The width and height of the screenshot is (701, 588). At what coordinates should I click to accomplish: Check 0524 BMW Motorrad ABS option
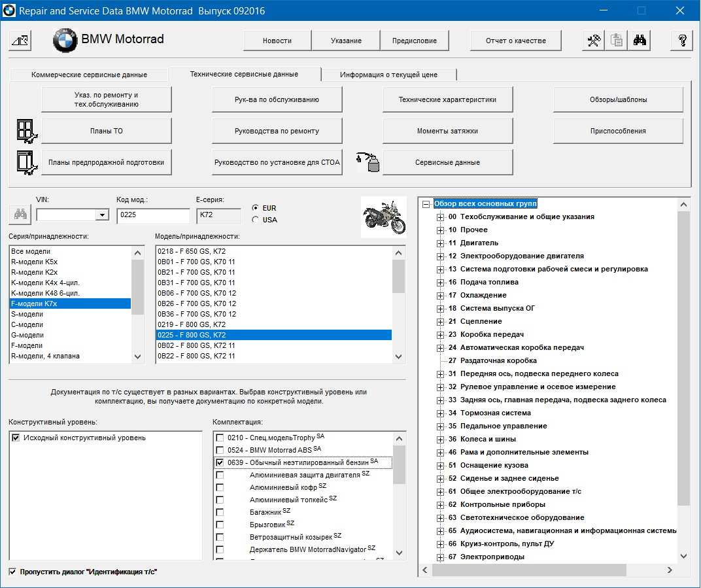pyautogui.click(x=220, y=450)
